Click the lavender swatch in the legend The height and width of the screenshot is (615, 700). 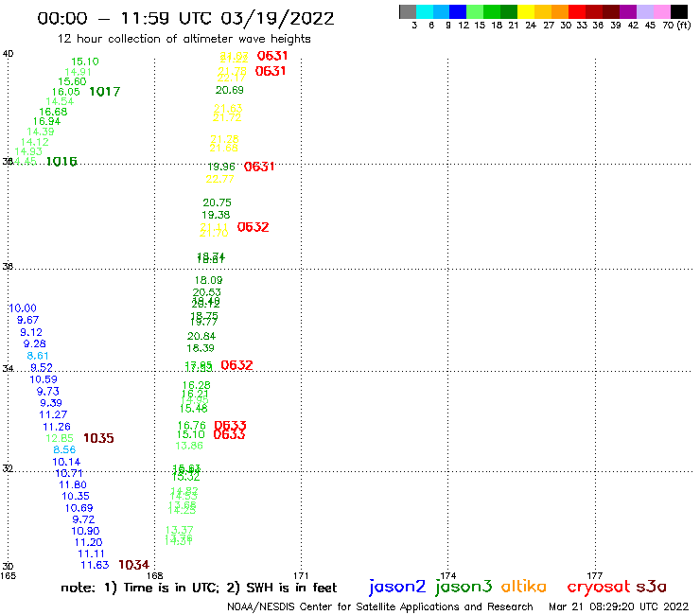pos(644,11)
